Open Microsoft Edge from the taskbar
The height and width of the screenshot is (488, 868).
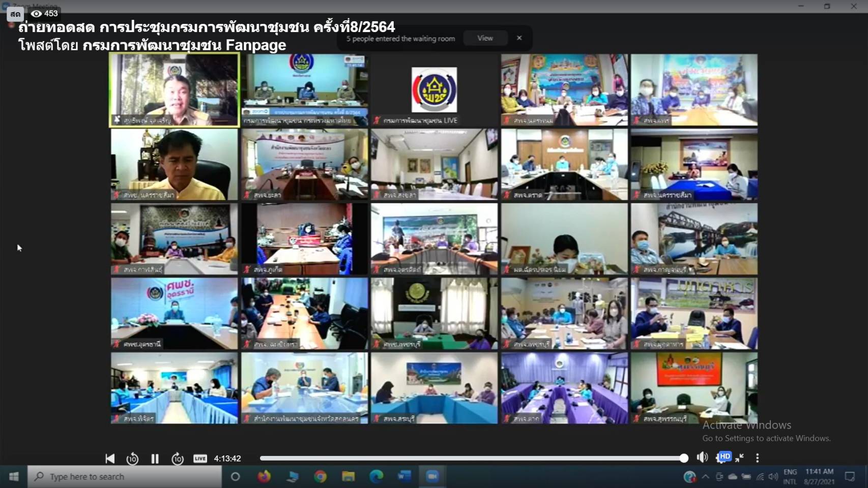[376, 477]
